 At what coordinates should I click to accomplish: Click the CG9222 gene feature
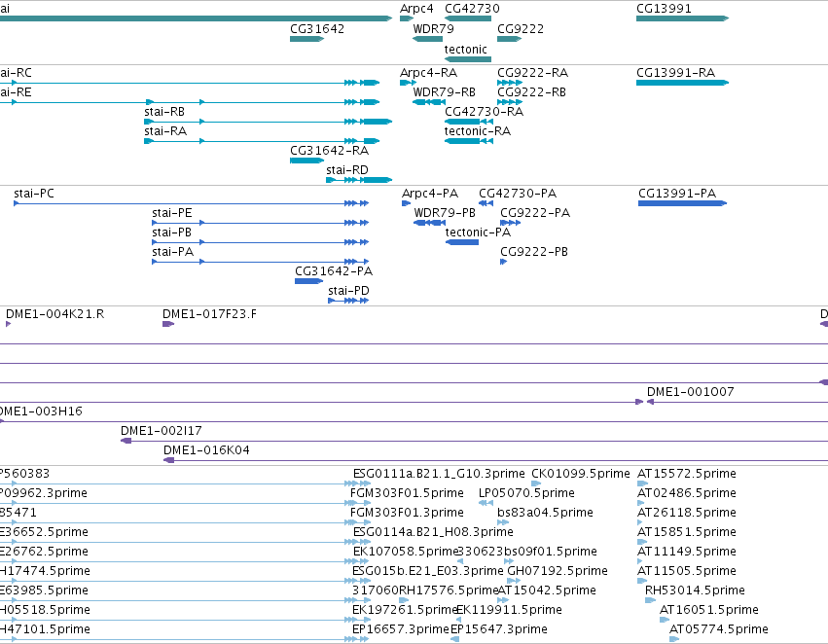[x=510, y=39]
